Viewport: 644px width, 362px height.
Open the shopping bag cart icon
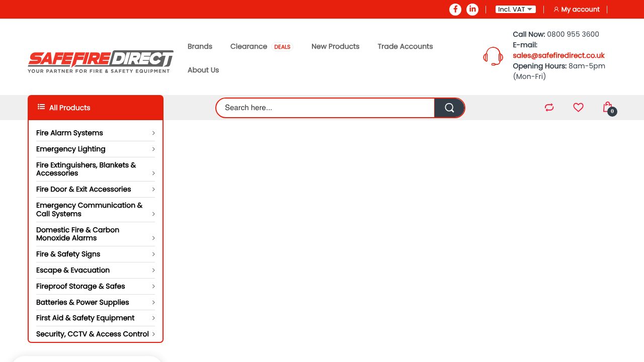[x=608, y=107]
